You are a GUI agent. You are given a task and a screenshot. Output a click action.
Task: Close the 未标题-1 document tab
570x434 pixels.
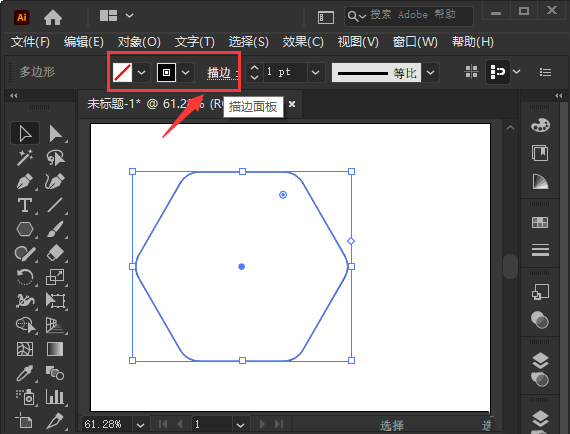point(292,104)
